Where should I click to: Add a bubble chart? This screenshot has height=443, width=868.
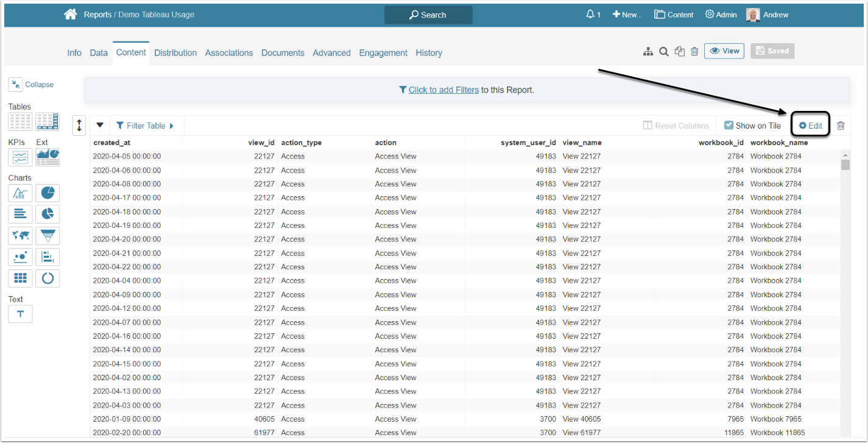click(x=20, y=257)
